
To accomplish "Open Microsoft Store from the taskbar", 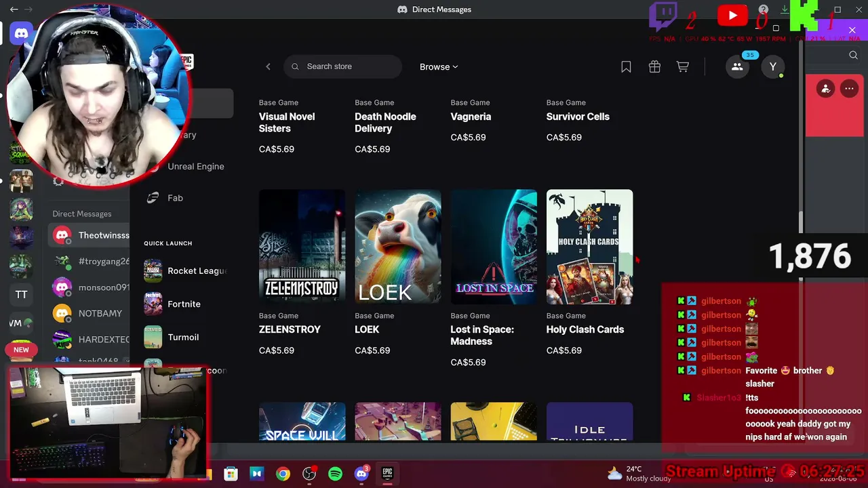I will point(231,474).
